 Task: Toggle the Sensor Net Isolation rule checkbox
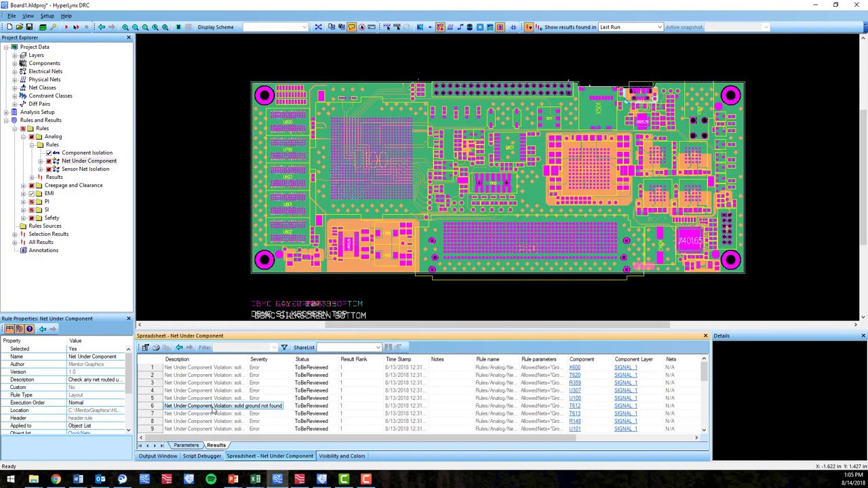coord(49,169)
